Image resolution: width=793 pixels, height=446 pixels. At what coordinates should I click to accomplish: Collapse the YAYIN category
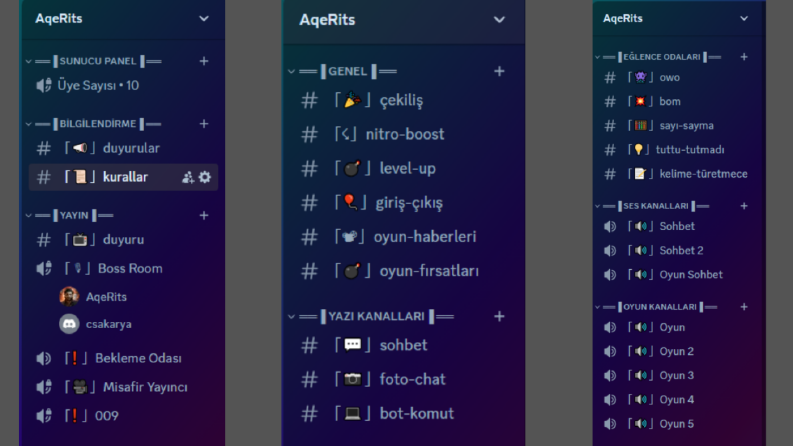(28, 215)
